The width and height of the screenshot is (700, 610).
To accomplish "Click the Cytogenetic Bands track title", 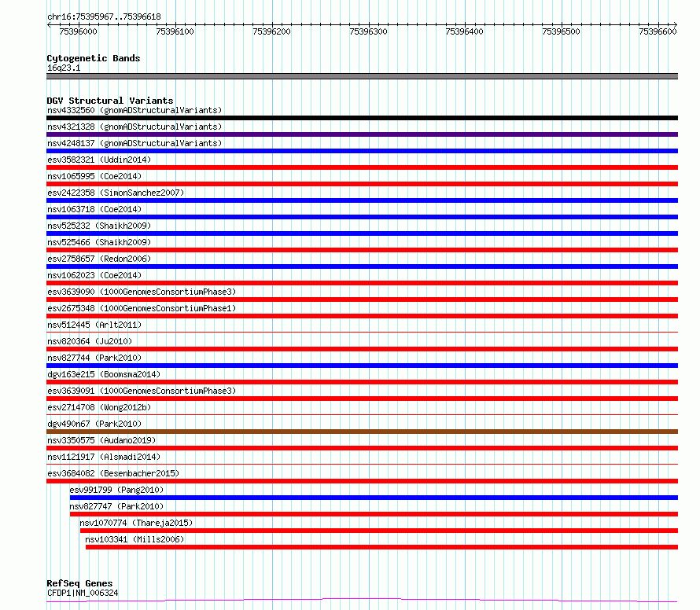I will point(94,58).
